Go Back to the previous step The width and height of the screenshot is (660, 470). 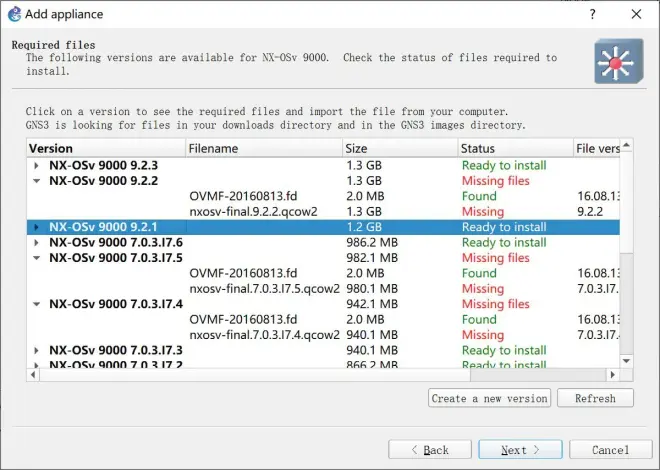[x=430, y=450]
